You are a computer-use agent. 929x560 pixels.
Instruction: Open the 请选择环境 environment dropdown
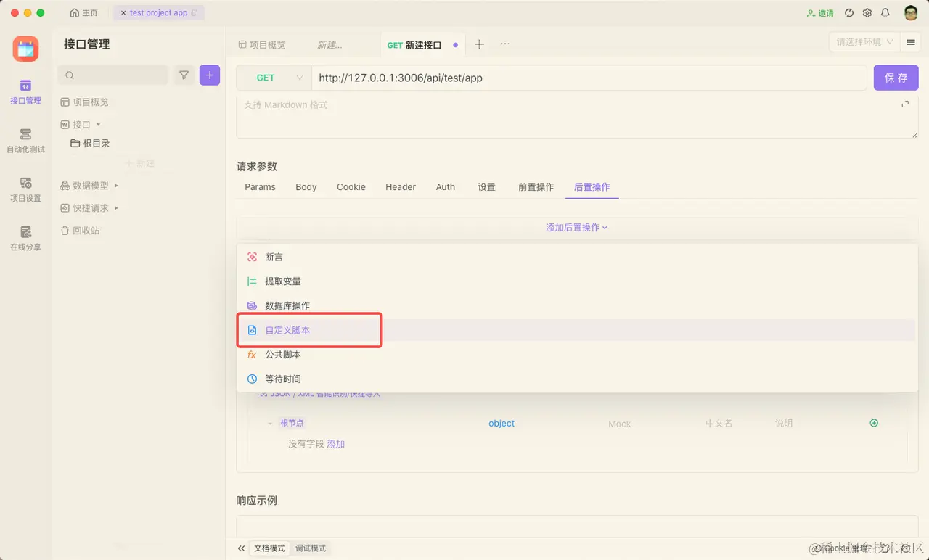point(864,42)
